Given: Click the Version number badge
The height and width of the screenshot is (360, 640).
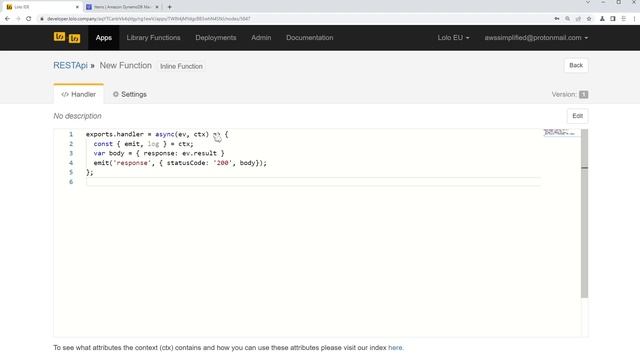Looking at the screenshot, I should [x=584, y=95].
